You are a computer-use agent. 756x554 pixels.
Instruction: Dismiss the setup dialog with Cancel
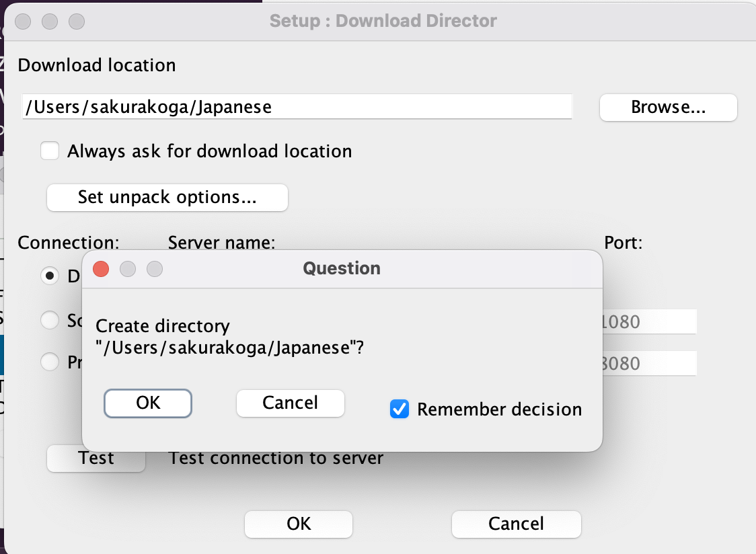(515, 524)
